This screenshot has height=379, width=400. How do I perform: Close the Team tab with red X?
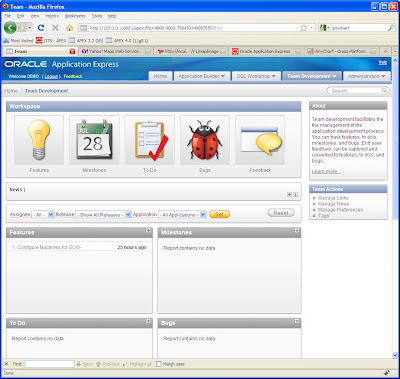pos(72,51)
